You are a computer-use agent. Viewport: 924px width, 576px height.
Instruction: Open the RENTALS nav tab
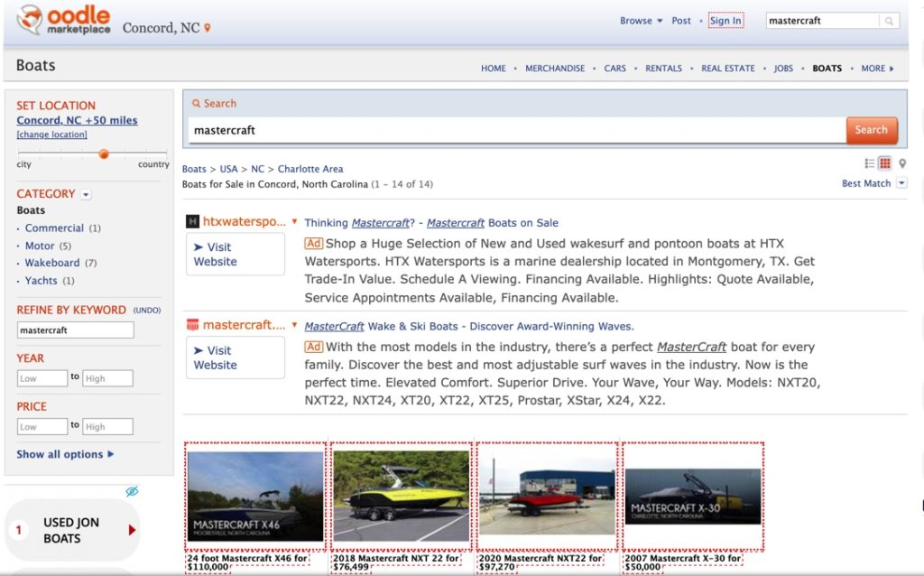pos(663,69)
